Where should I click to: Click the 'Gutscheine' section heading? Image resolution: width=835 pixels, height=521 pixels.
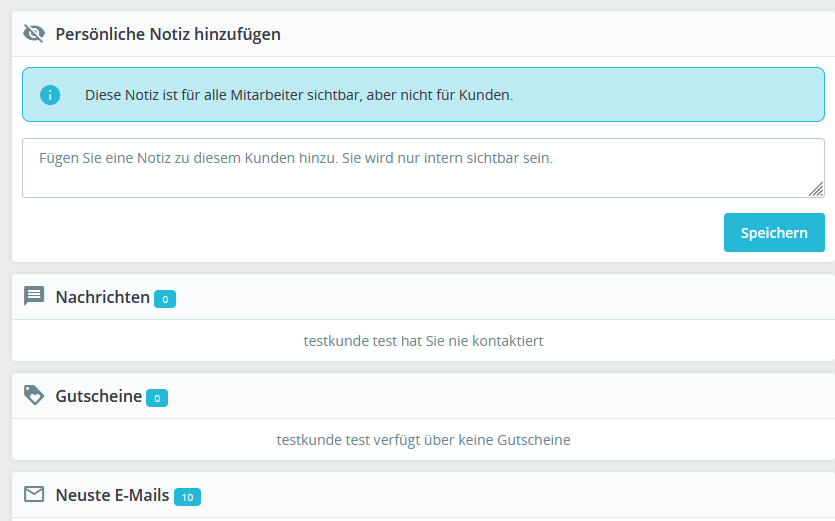[x=99, y=396]
